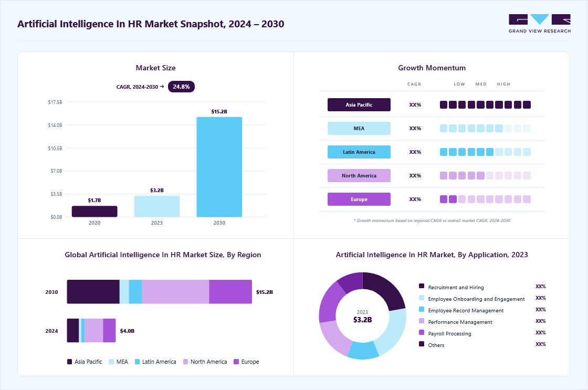Click the North America legend swatch
The width and height of the screenshot is (588, 390).
click(x=186, y=362)
